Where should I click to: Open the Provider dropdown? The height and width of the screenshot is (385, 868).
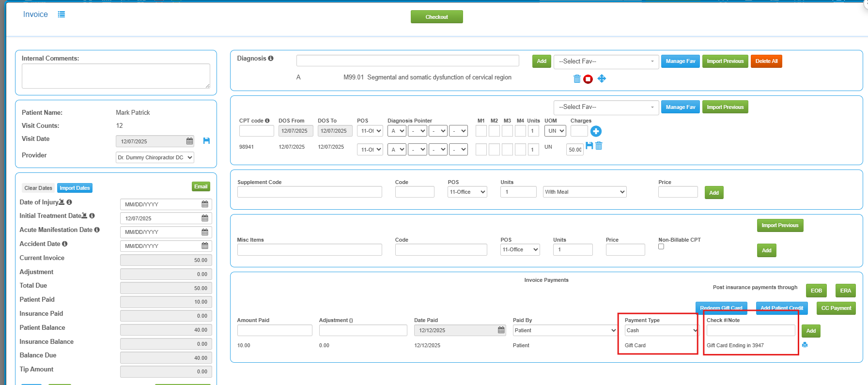point(155,157)
